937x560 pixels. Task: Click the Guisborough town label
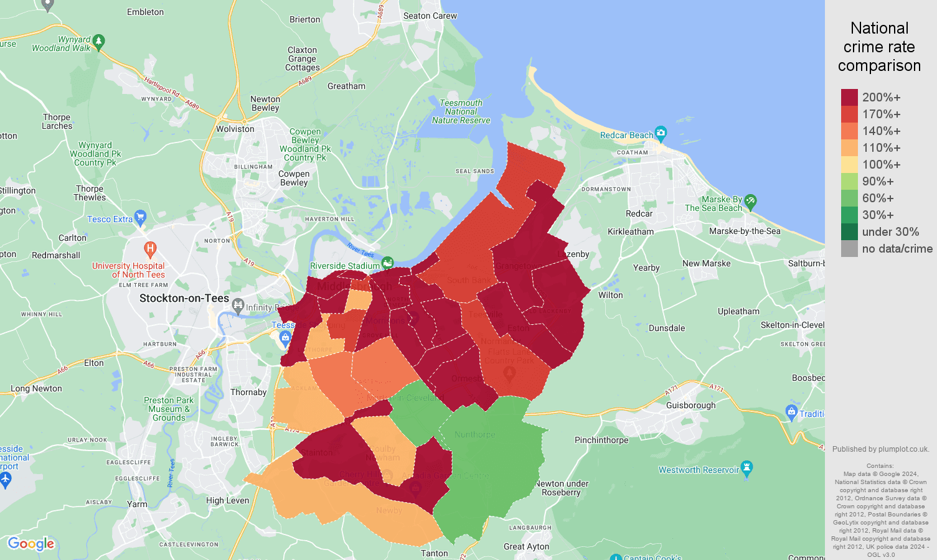690,405
